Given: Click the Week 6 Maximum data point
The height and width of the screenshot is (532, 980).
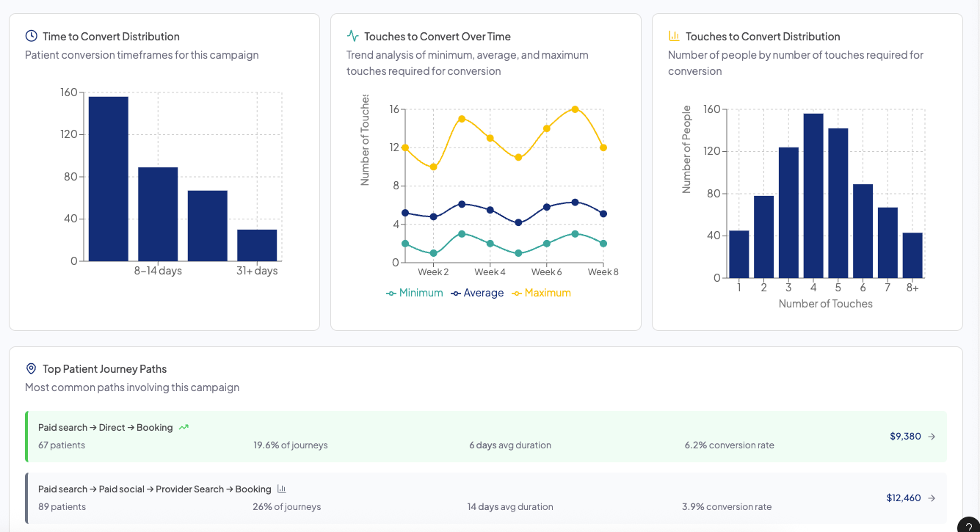Looking at the screenshot, I should pyautogui.click(x=546, y=127).
